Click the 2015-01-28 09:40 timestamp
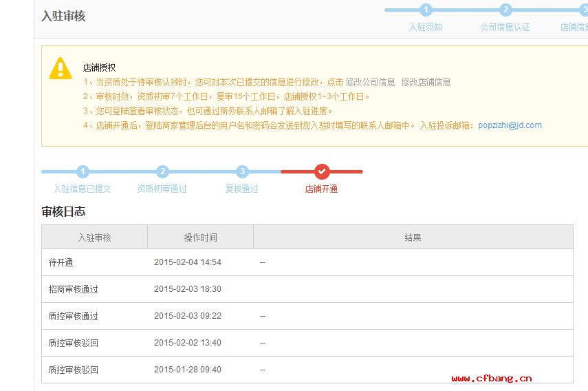Image resolution: width=588 pixels, height=391 pixels. coord(187,370)
